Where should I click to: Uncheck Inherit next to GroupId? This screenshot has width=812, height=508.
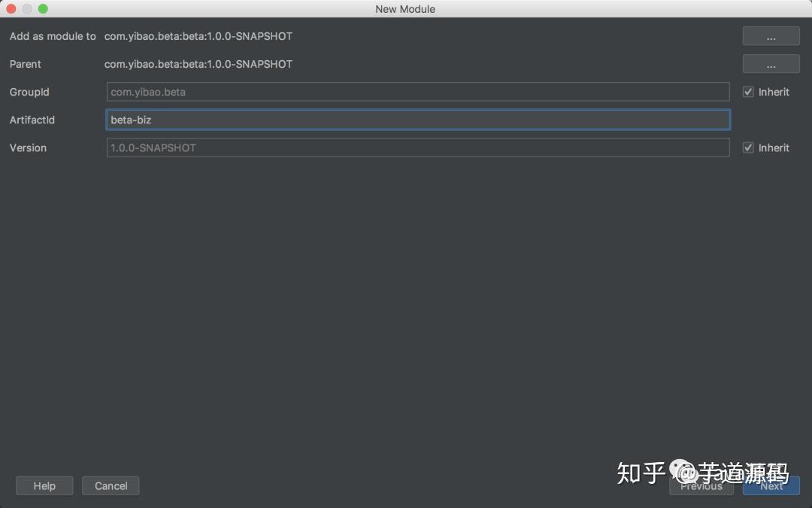(748, 91)
